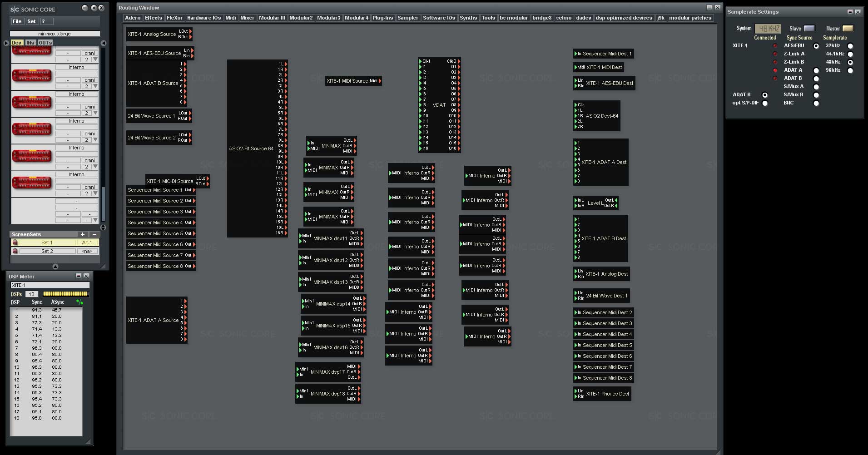Switch to the OUTs tab
The image size is (868, 455).
click(45, 43)
